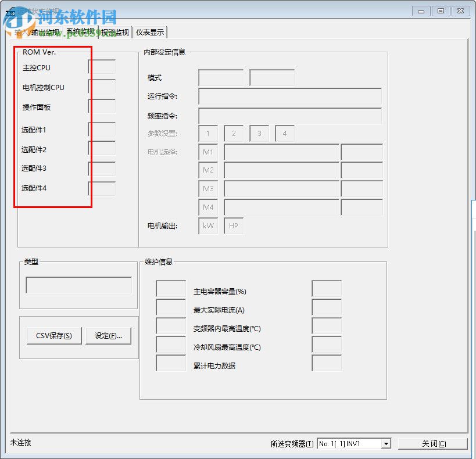This screenshot has height=459, width=476.
Task: Click the M1 motor selection button
Action: [x=207, y=152]
